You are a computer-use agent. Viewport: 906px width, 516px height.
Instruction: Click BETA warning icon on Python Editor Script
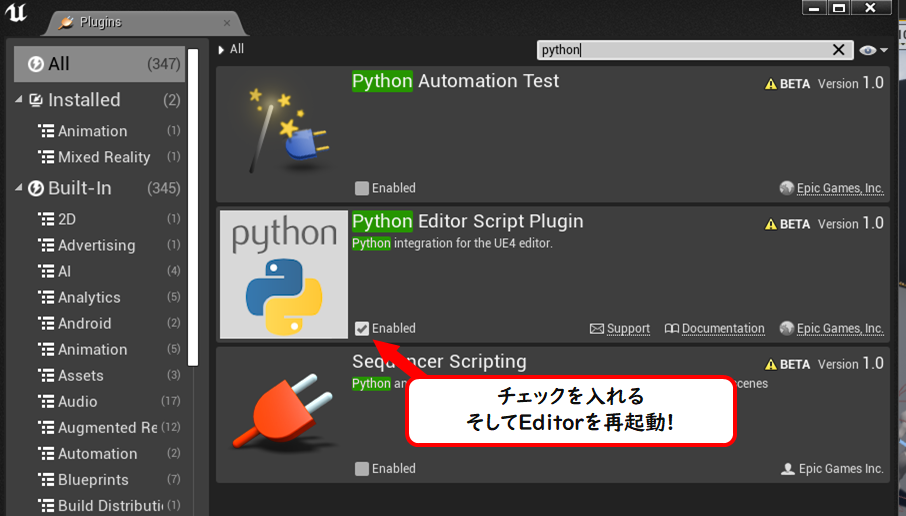coord(771,224)
